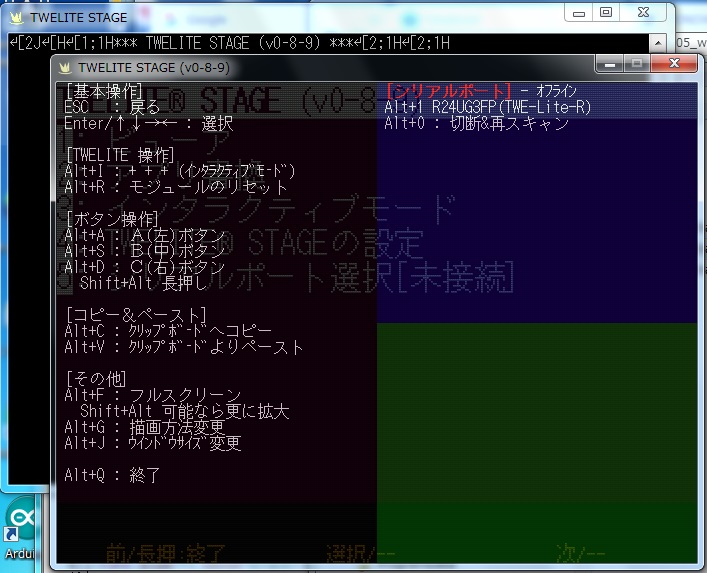This screenshot has height=573, width=707.
Task: Click the 'Shift+Alt 長押し' line
Action: coord(143,283)
